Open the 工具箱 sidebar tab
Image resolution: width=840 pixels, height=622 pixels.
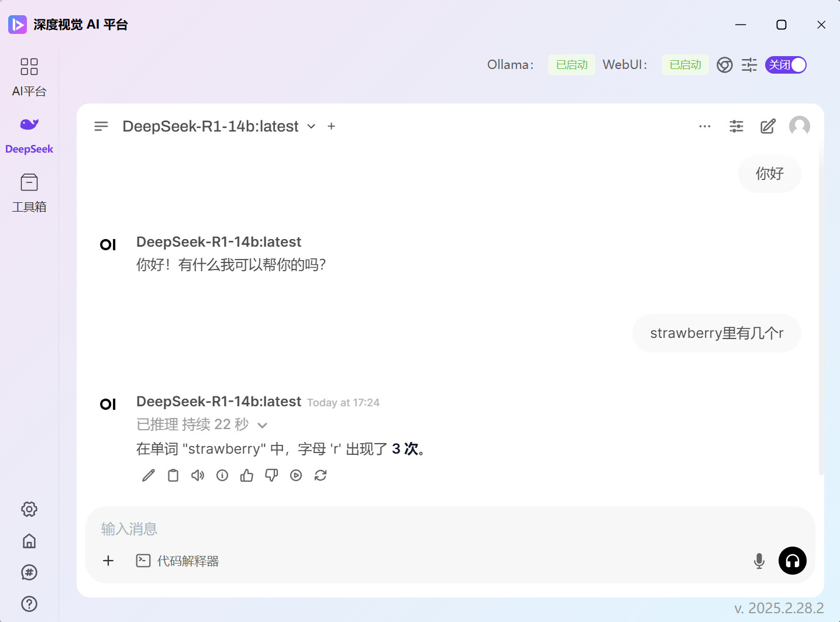point(29,193)
